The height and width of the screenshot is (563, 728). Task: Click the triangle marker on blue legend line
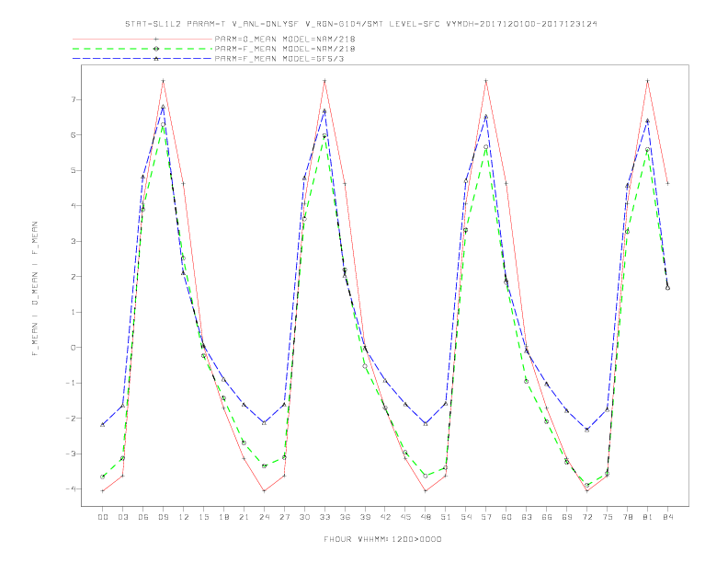click(x=156, y=59)
